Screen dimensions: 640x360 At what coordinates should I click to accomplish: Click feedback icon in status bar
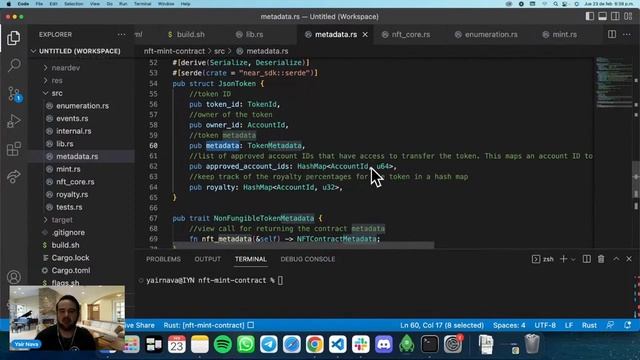pyautogui.click(x=610, y=325)
